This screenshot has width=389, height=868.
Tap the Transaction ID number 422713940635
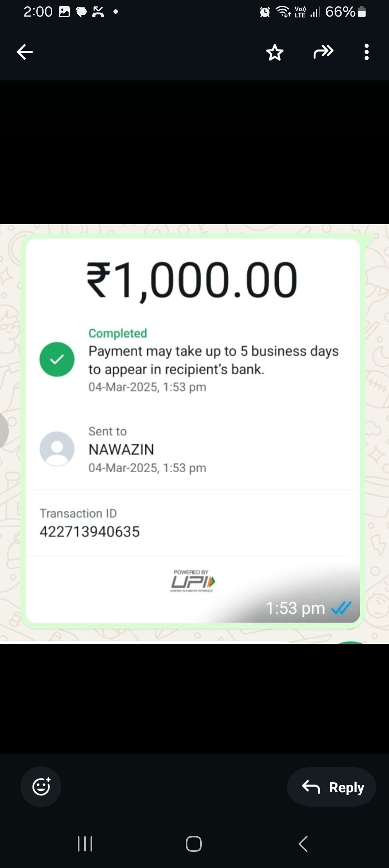89,532
